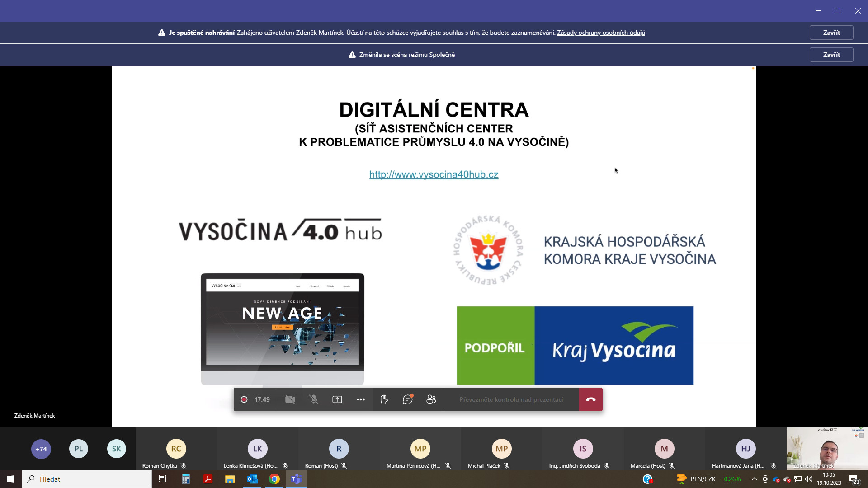Image resolution: width=868 pixels, height=488 pixels.
Task: Open the network status tray icon
Action: [798, 479]
